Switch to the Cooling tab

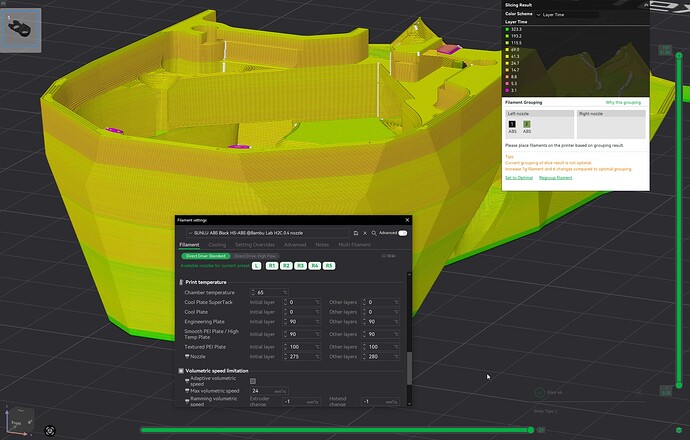(217, 245)
